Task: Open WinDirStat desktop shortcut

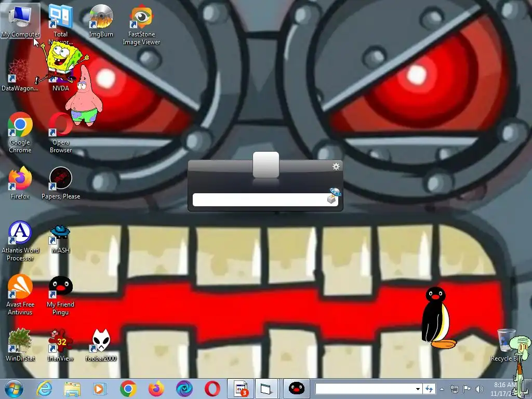Action: point(20,344)
